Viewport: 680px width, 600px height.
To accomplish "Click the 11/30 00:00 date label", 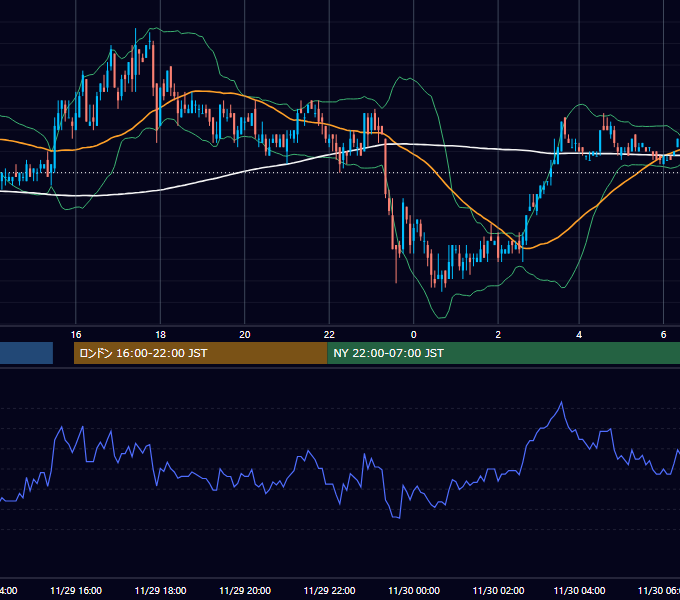I will click(413, 590).
